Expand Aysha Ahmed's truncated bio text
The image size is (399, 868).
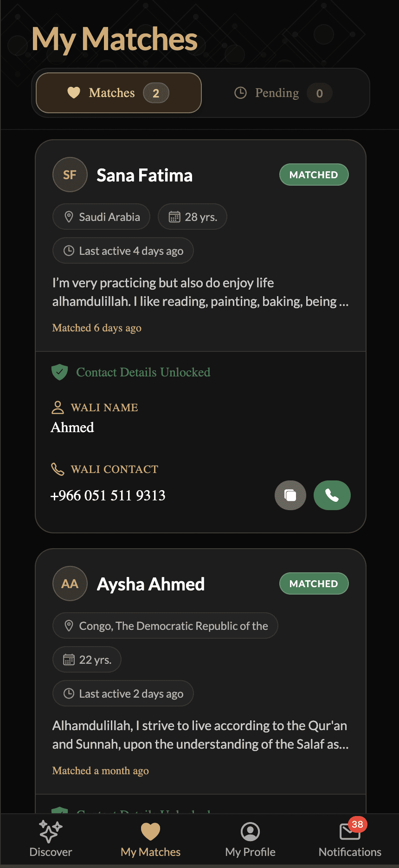200,735
